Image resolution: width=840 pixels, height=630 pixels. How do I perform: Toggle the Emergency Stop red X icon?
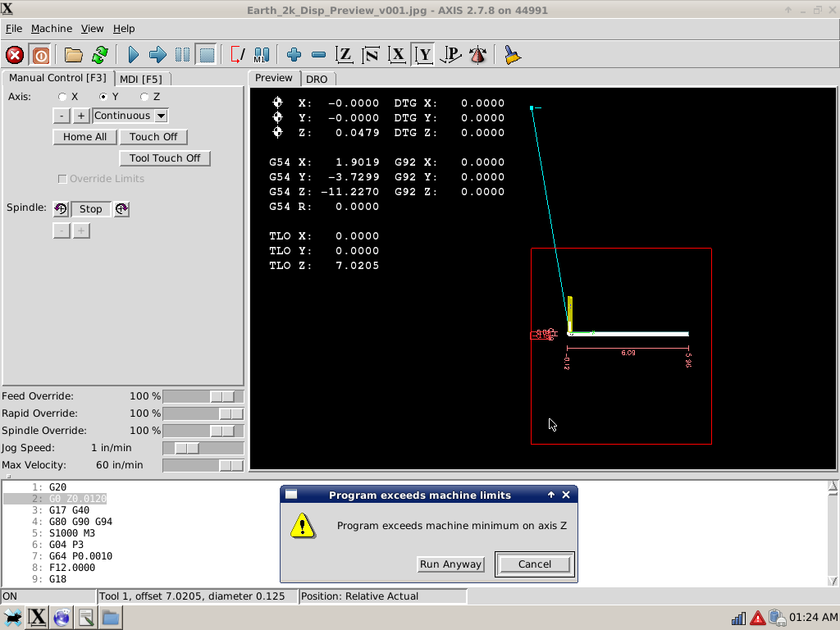click(x=15, y=55)
